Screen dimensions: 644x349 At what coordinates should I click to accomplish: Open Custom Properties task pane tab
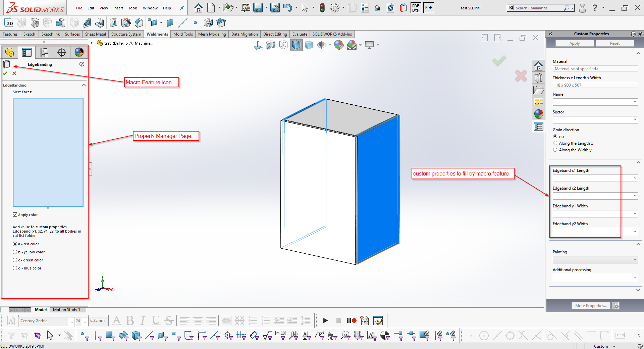[x=539, y=126]
